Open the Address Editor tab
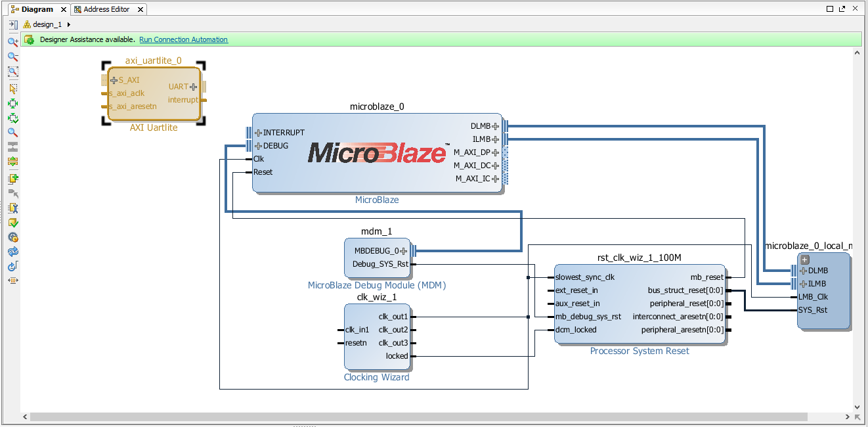The image size is (868, 427). click(106, 9)
